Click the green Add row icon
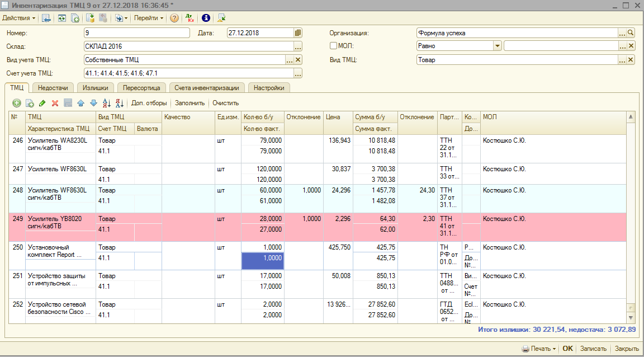 coord(17,103)
